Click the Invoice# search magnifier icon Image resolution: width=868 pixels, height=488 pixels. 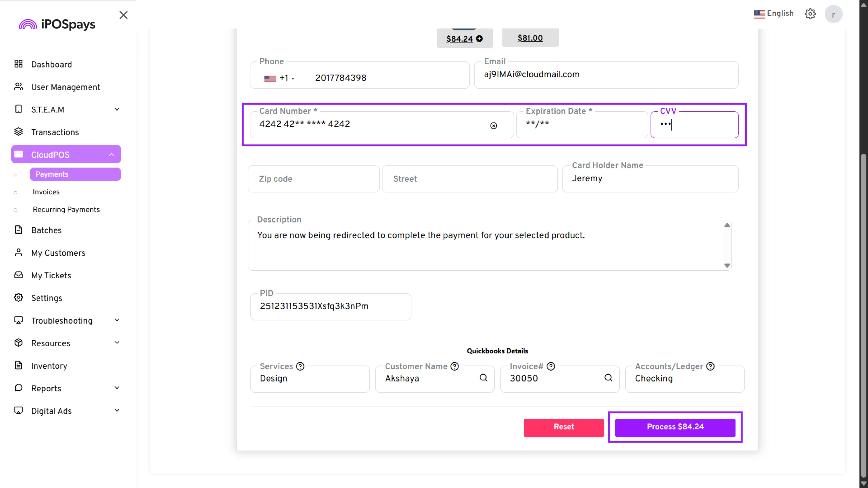coord(608,378)
